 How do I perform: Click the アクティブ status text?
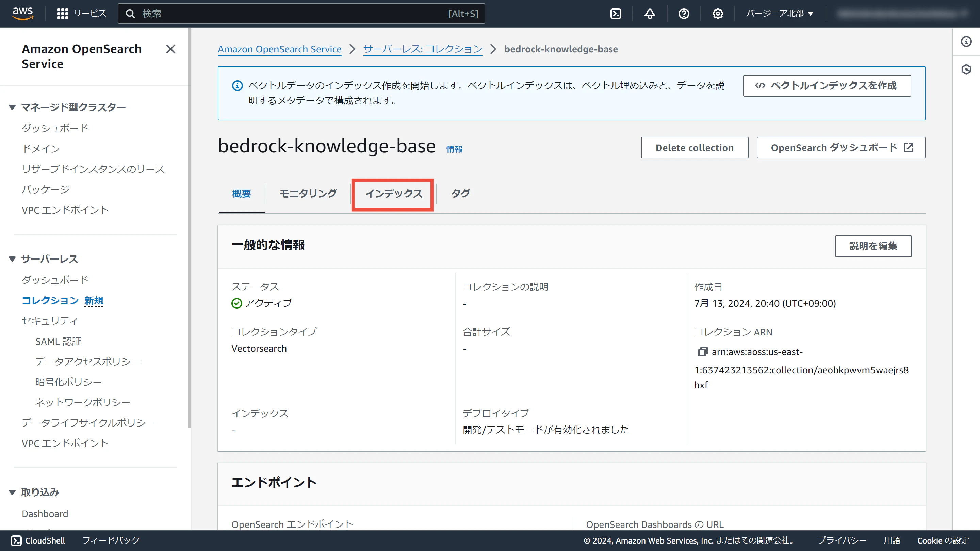pyautogui.click(x=268, y=303)
